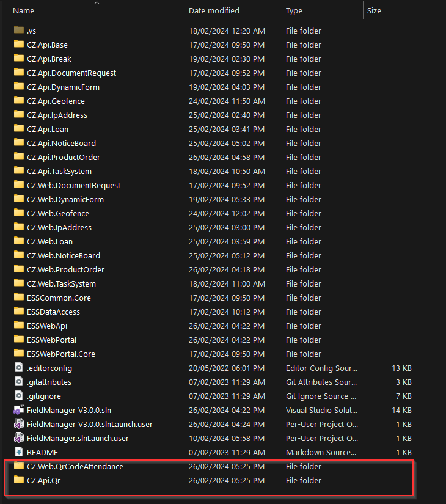Click the 18/02/2024 12:20 AM date of .vs

(x=227, y=31)
